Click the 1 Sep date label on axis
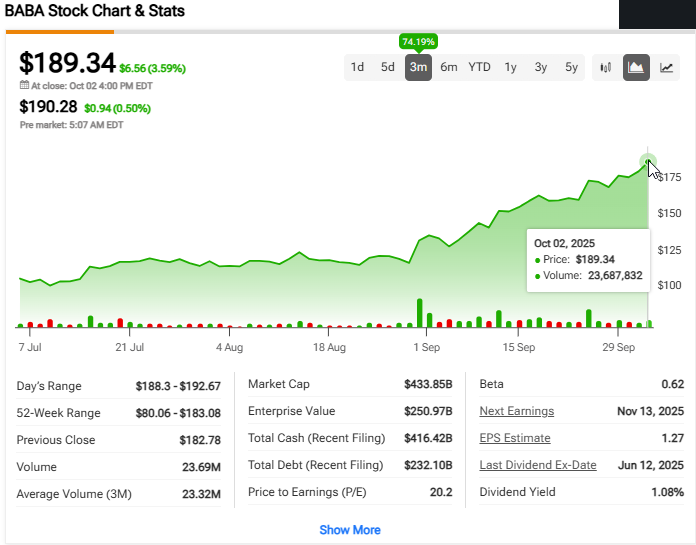 tap(427, 347)
